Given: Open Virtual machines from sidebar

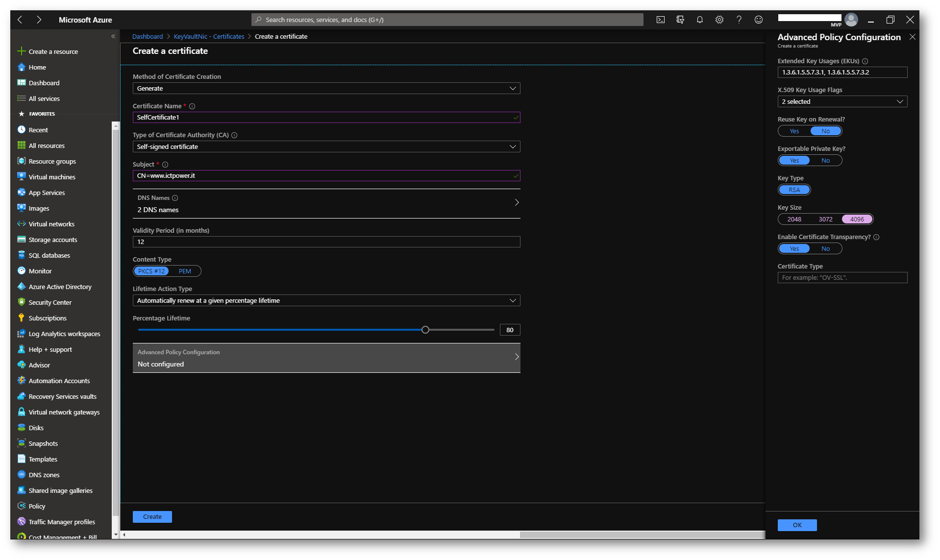Looking at the screenshot, I should click(x=51, y=177).
